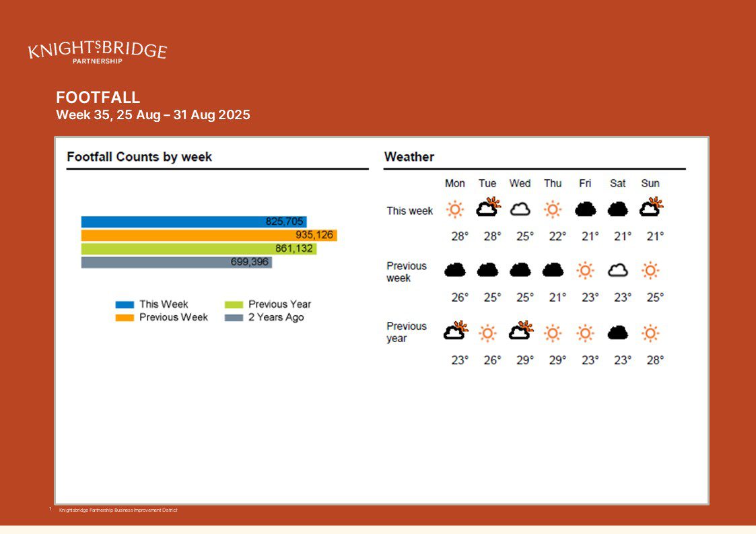Select previous year's Monday partly cloudy icon
The height and width of the screenshot is (534, 756).
coord(455,331)
